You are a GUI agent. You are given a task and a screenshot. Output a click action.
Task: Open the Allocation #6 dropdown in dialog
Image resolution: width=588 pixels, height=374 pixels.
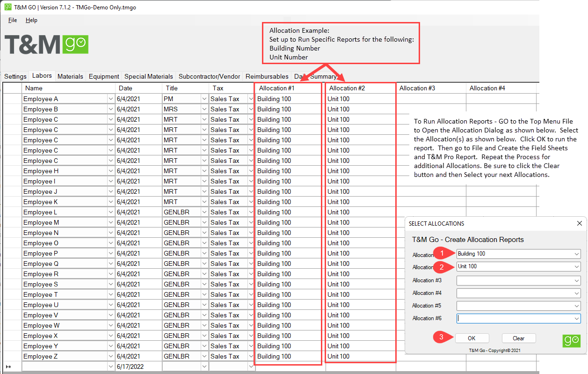(576, 318)
